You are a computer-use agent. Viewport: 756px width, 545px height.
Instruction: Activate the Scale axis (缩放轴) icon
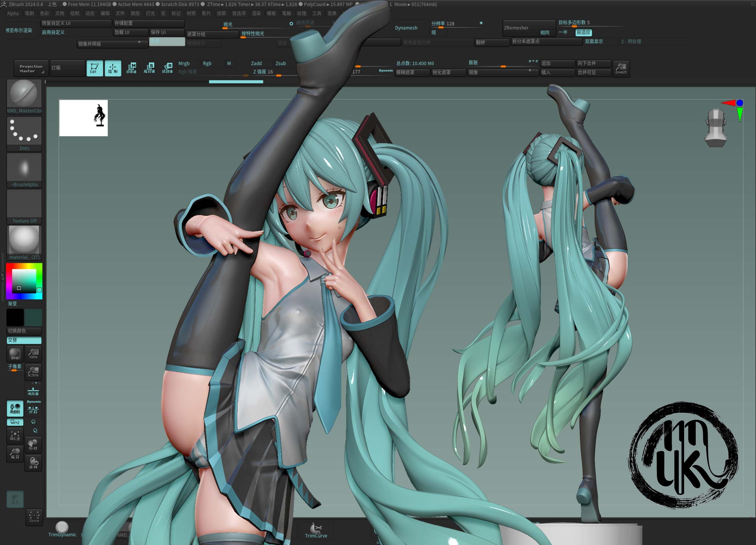coord(150,68)
